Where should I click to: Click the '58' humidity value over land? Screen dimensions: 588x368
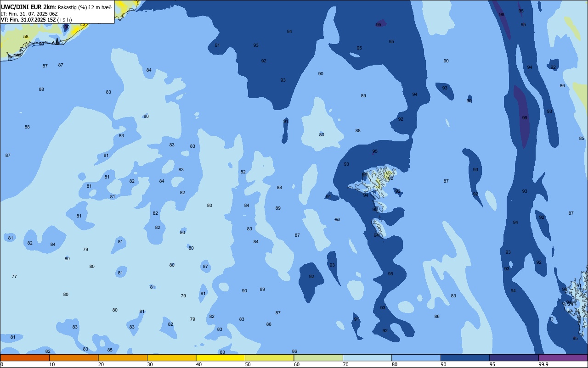[26, 37]
